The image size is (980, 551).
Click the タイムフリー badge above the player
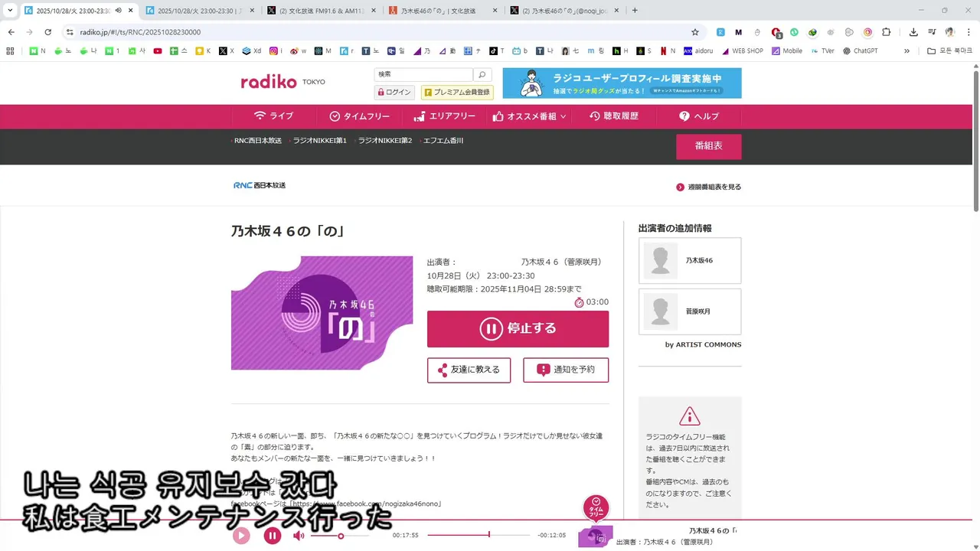pos(596,508)
